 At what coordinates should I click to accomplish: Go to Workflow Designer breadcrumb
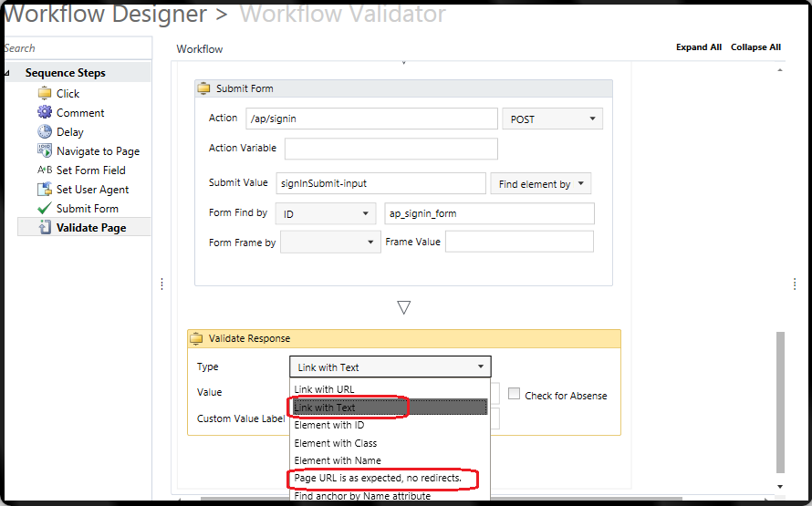(x=106, y=14)
